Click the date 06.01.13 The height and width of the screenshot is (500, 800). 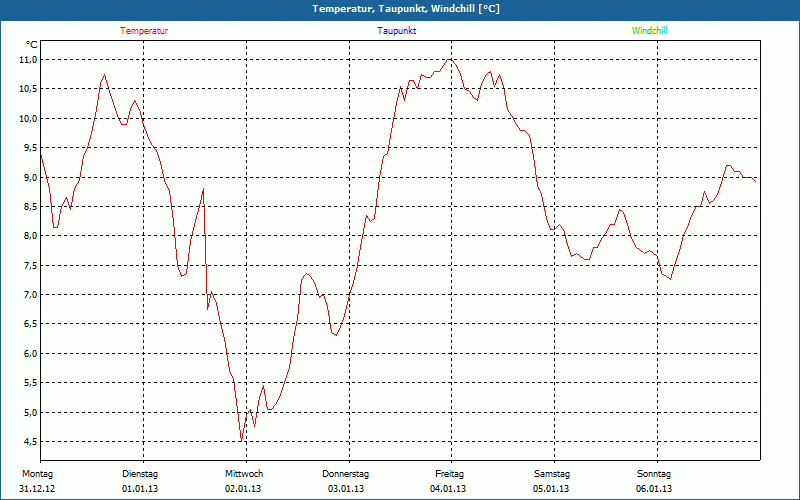tap(654, 489)
